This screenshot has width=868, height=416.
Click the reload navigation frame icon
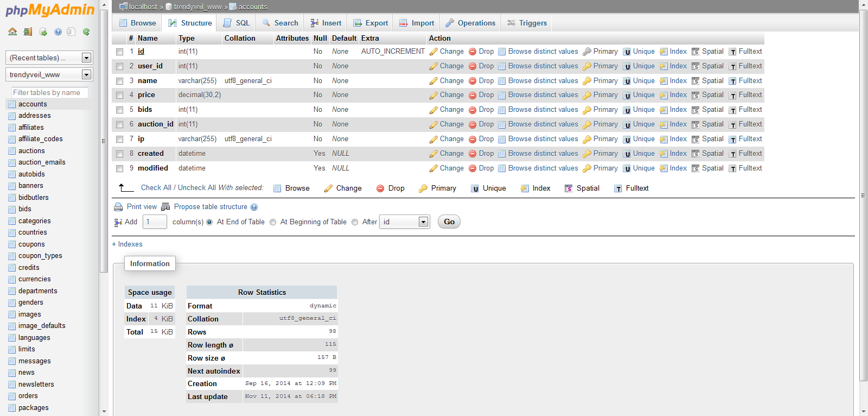pyautogui.click(x=86, y=31)
